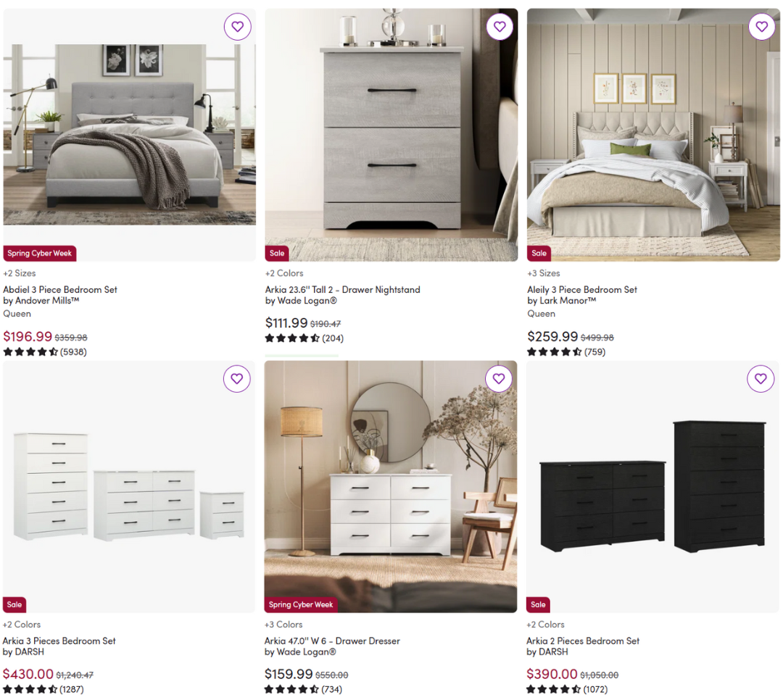Save Abdiel 3 Piece Bedroom Set to favorites
The width and height of the screenshot is (783, 700).
click(x=237, y=27)
